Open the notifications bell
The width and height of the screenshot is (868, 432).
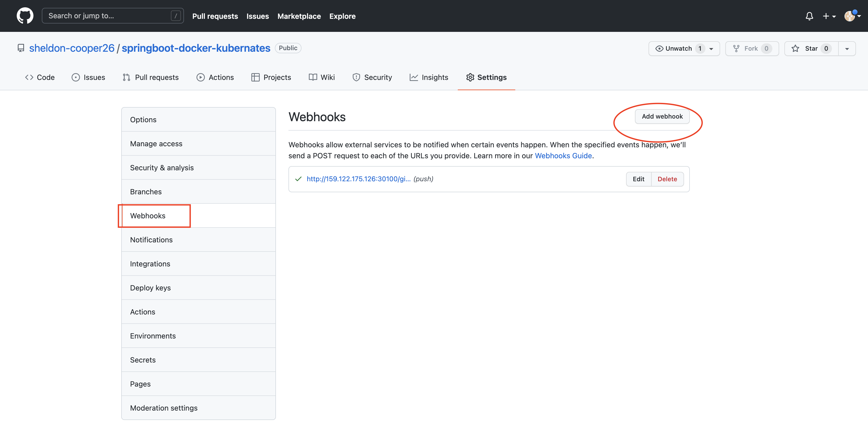point(809,16)
